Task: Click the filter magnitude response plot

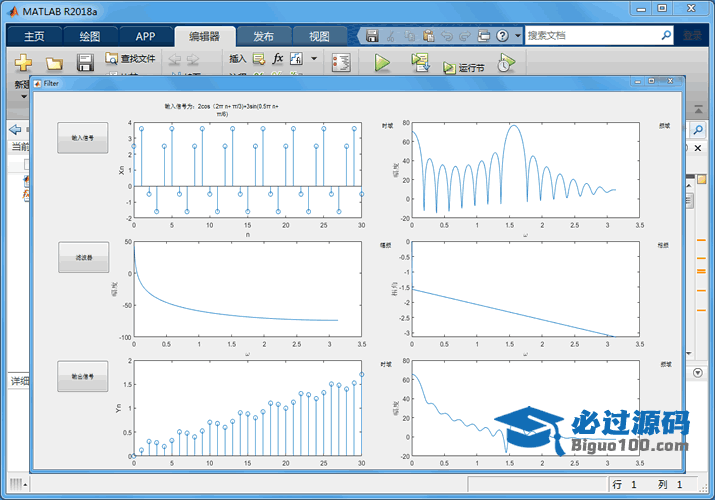Action: (248, 289)
